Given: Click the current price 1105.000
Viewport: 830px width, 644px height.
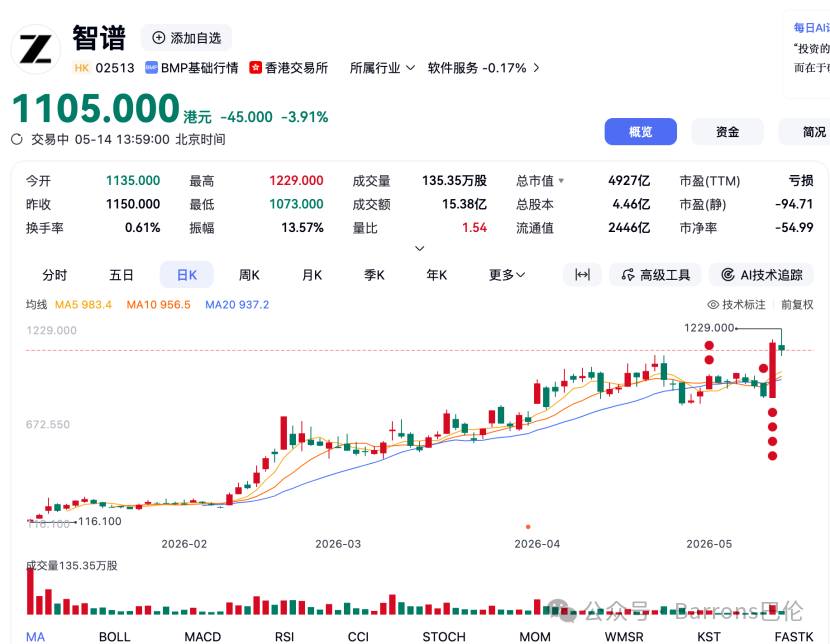Looking at the screenshot, I should click(96, 108).
